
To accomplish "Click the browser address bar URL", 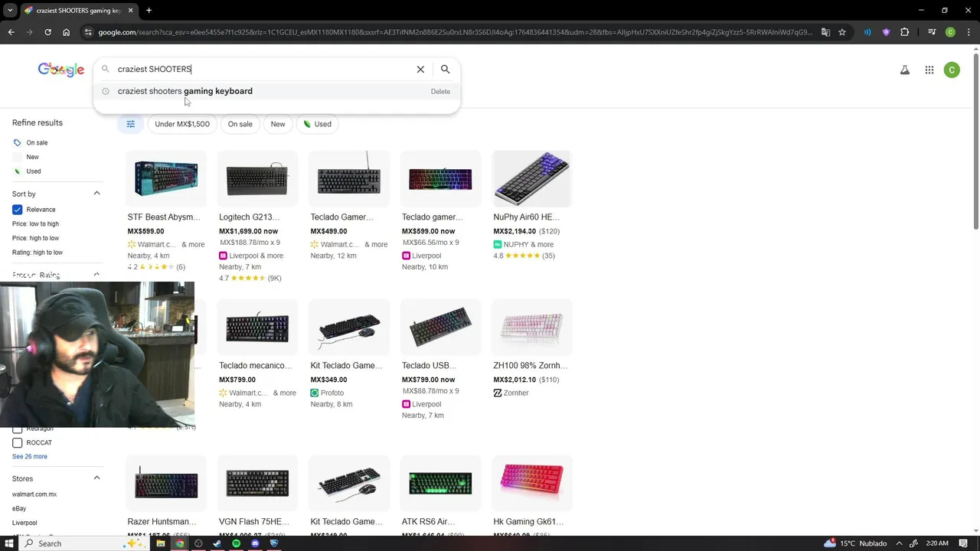I will coord(455,32).
